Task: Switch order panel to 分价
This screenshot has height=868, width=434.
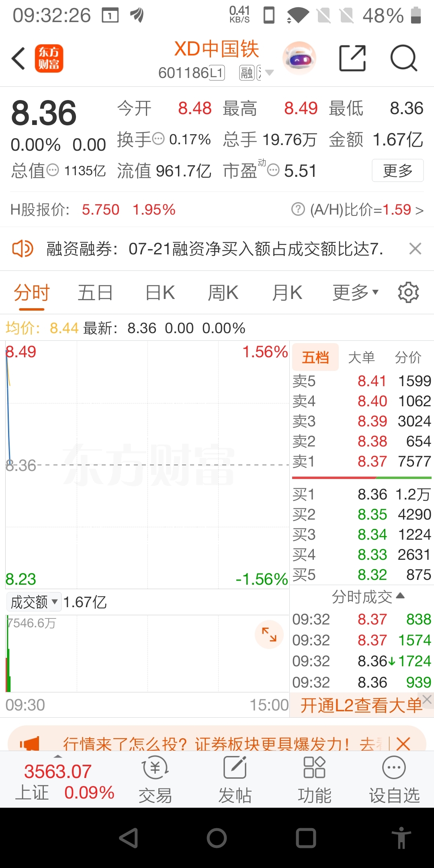Action: click(x=408, y=357)
